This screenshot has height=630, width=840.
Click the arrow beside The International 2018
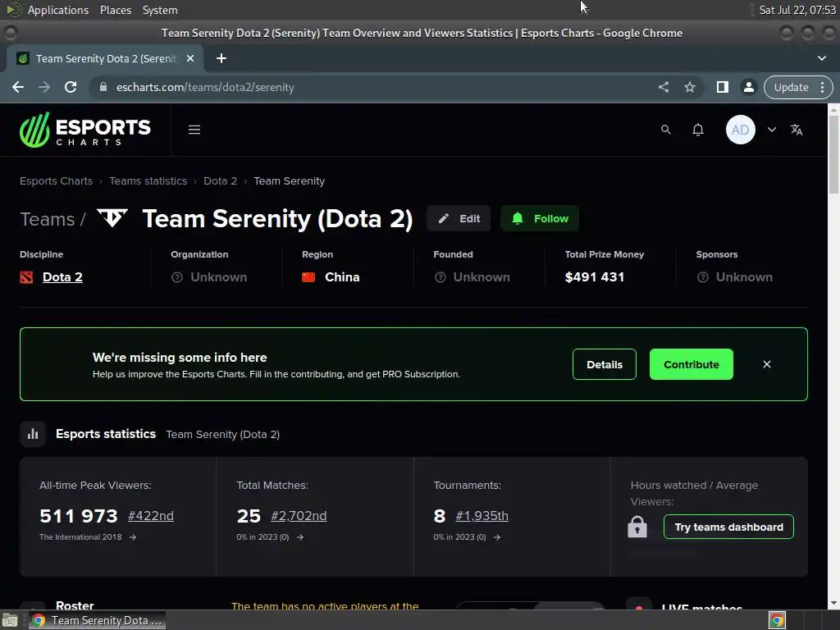click(132, 537)
